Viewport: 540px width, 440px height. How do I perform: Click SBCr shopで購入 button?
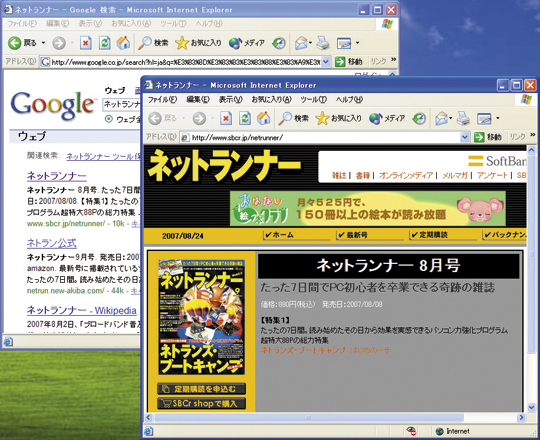(201, 403)
